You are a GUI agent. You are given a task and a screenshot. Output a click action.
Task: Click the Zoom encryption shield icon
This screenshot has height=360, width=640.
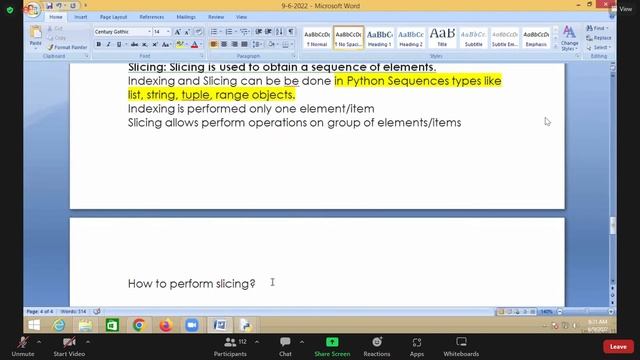pyautogui.click(x=10, y=10)
